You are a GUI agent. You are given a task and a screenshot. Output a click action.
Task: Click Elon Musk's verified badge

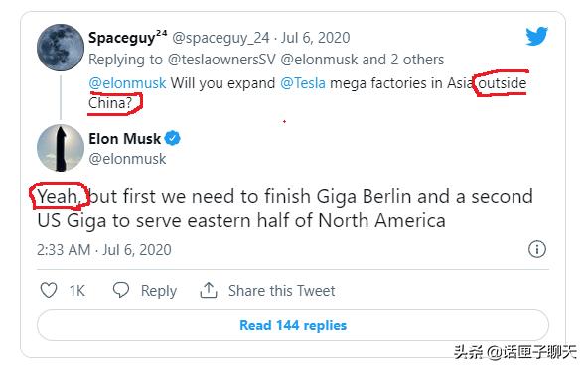[173, 138]
